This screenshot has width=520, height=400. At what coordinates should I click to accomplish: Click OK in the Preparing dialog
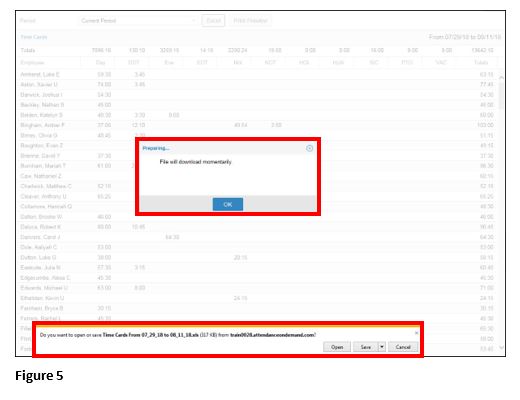click(228, 204)
